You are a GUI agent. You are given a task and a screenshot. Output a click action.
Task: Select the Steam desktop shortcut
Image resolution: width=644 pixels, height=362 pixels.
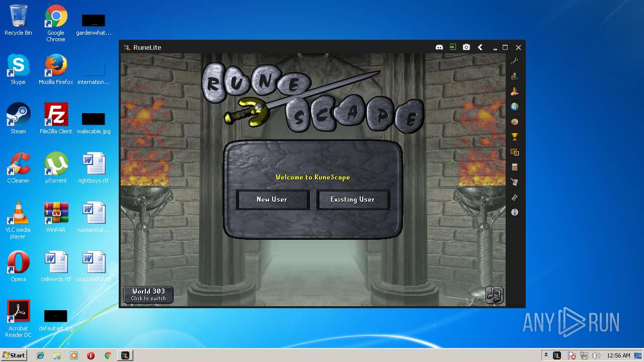coord(18,119)
